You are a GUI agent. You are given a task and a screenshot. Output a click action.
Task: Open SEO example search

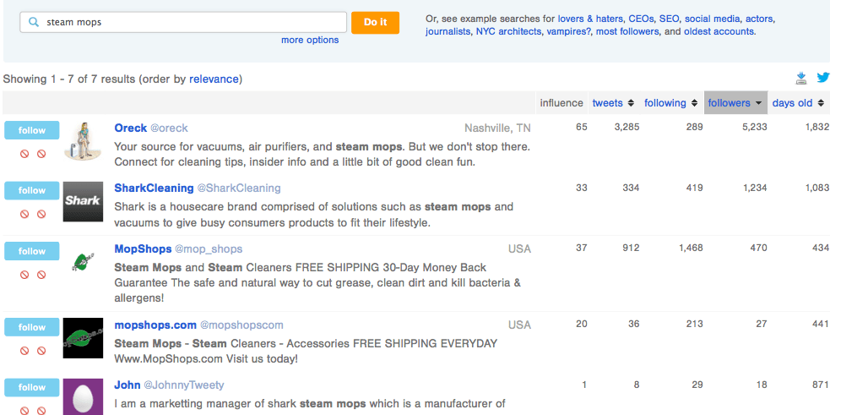670,19
